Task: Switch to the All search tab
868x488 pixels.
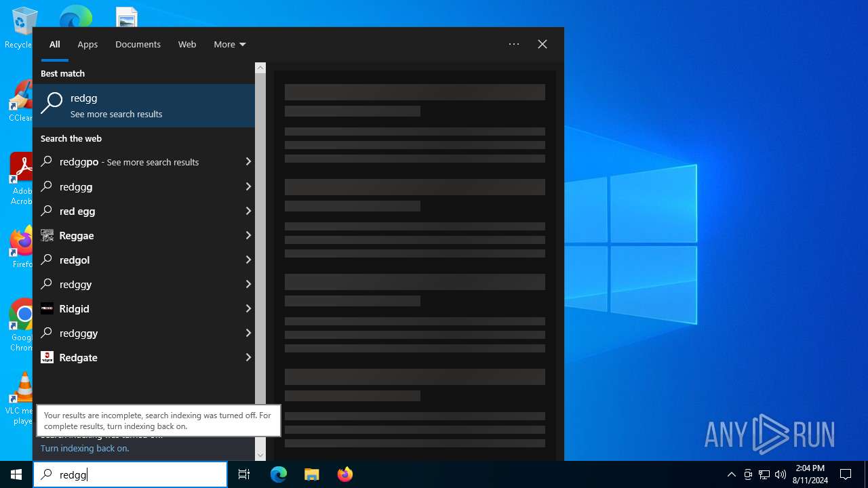Action: (x=55, y=44)
